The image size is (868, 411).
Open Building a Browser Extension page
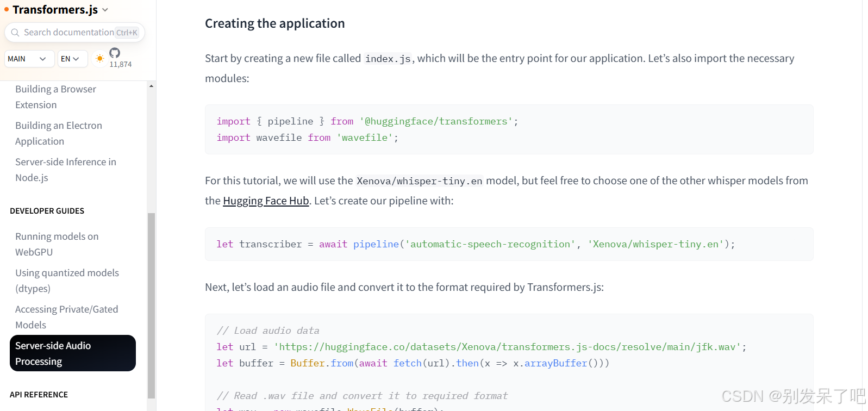pos(55,97)
